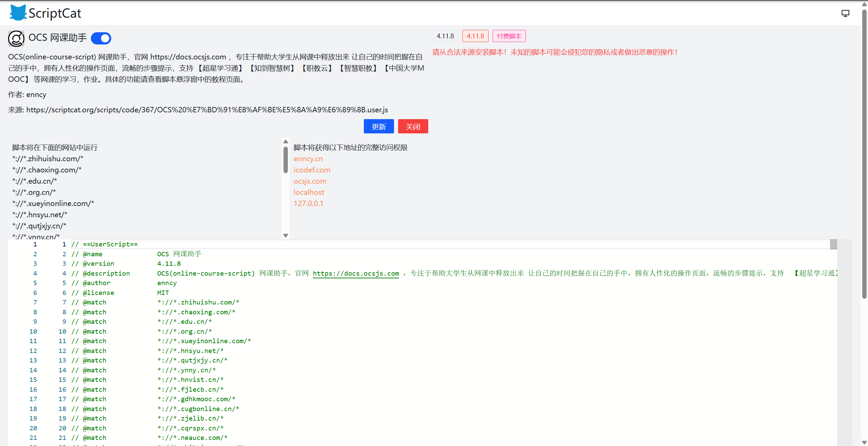
Task: Click the red 关闭 close button
Action: click(x=413, y=127)
